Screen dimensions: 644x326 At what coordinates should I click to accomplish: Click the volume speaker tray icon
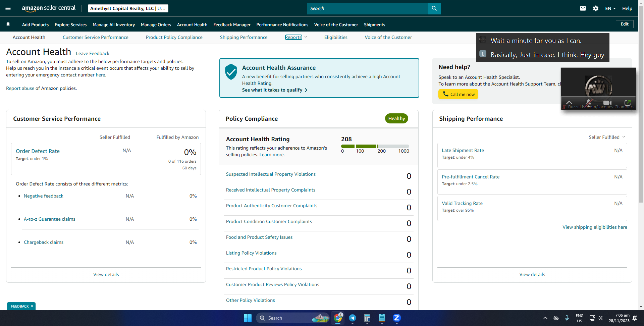click(600, 318)
